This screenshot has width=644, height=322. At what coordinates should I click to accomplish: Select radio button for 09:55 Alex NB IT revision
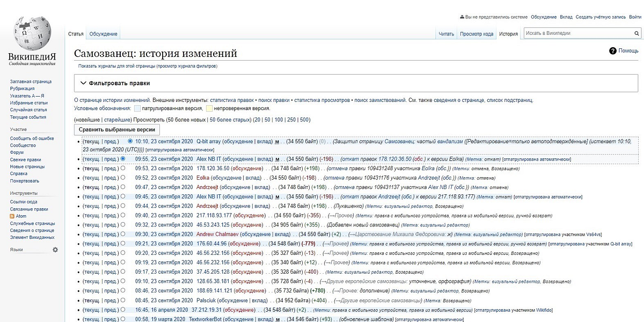tap(123, 159)
